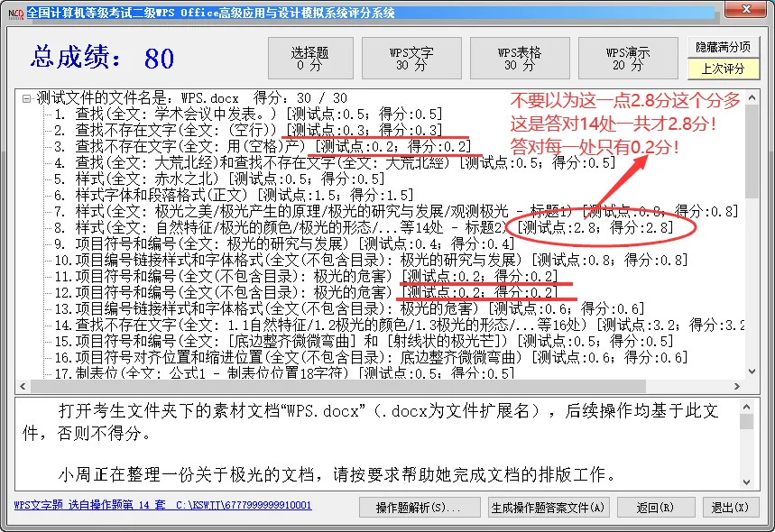The height and width of the screenshot is (532, 775).
Task: Click the description pane scroll up arrow
Action: pos(746,408)
